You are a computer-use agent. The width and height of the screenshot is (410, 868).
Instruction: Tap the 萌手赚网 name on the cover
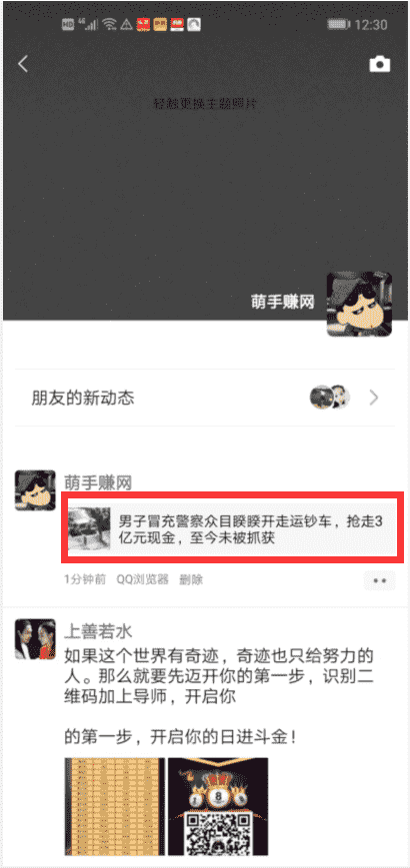283,302
